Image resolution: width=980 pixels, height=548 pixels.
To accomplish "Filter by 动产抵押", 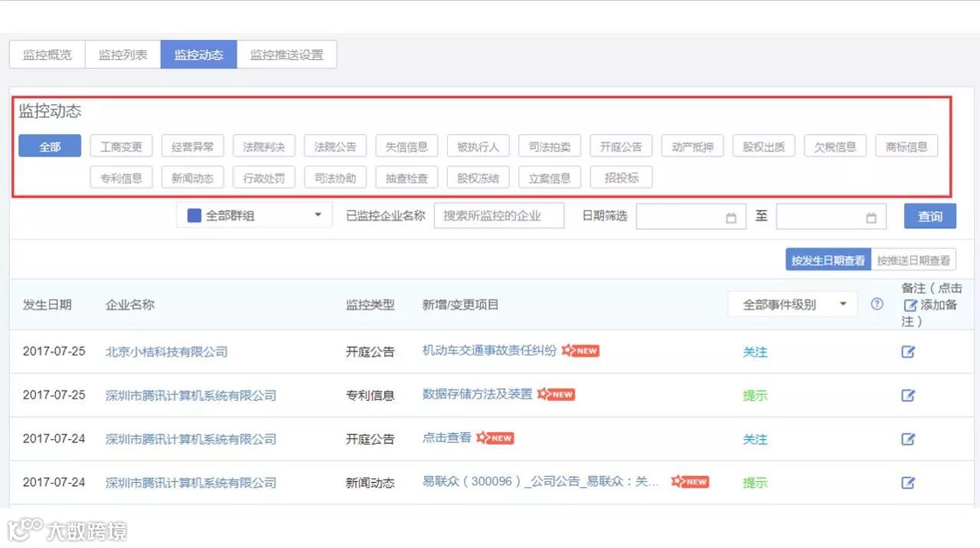I will click(692, 146).
